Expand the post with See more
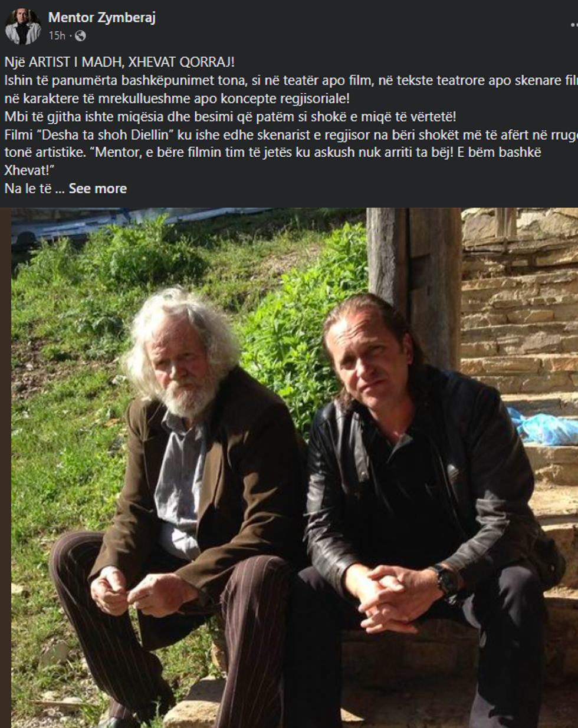Image resolution: width=578 pixels, height=728 pixels. [x=97, y=189]
